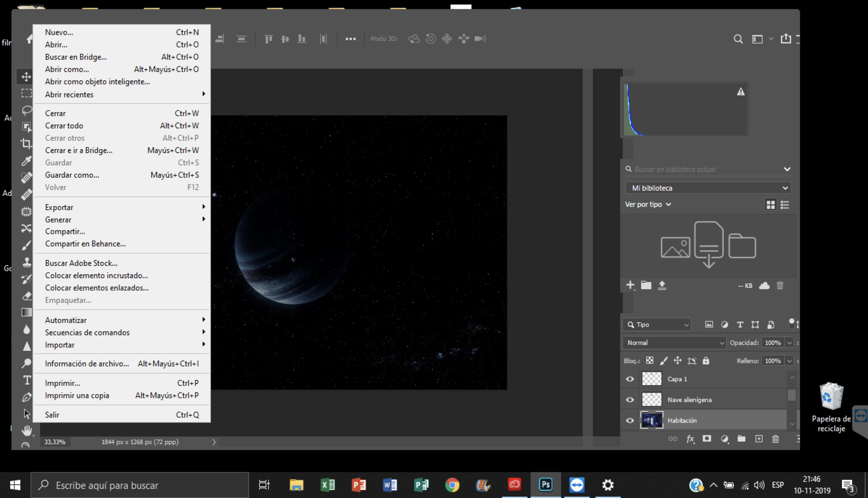Open the Mi biblioteca dropdown
This screenshot has height=498, width=868.
[708, 187]
